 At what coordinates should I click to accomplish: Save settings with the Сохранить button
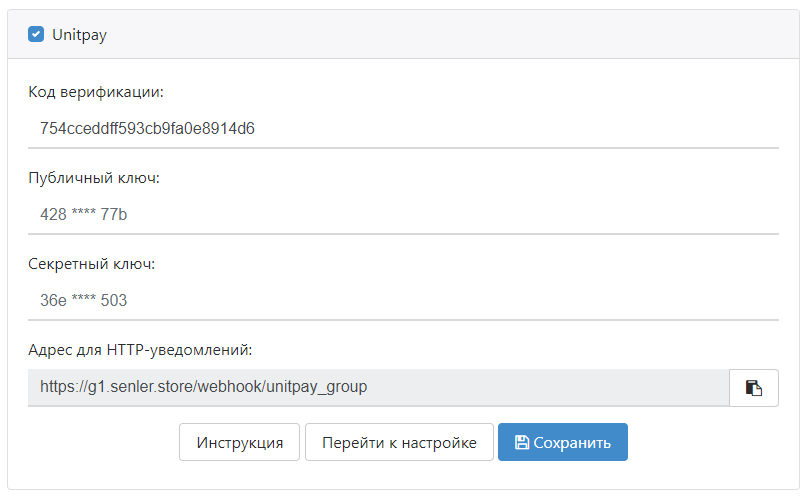[562, 442]
